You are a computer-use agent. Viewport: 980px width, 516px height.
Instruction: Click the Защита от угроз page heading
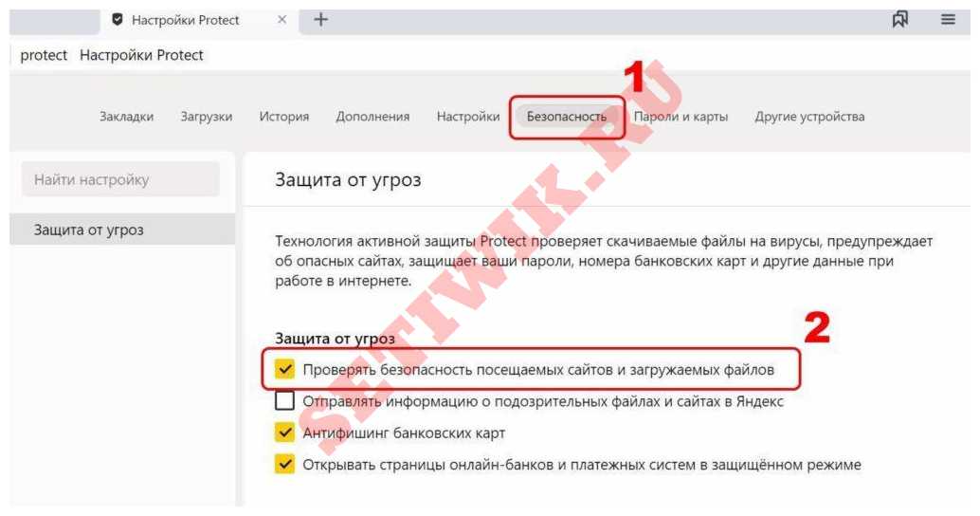click(348, 180)
